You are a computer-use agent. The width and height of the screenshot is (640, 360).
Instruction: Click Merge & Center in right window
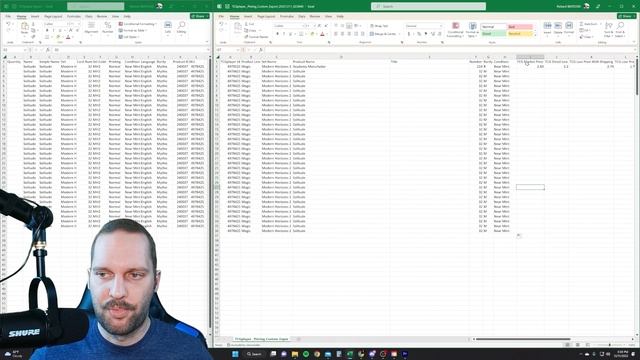[x=383, y=34]
